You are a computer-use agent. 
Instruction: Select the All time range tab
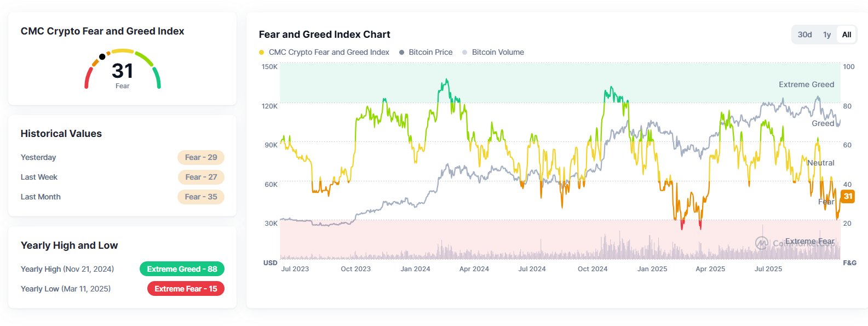coord(847,35)
